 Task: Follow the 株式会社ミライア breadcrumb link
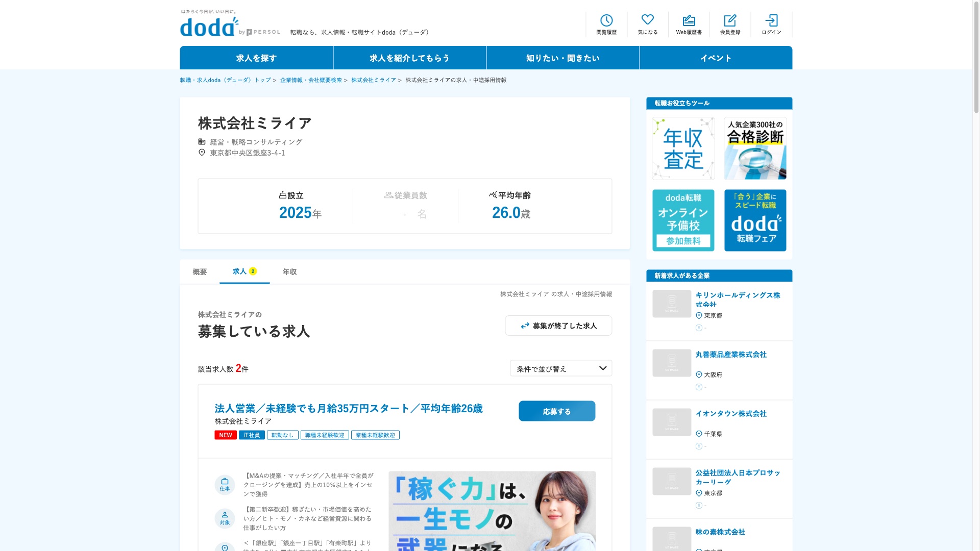[374, 80]
